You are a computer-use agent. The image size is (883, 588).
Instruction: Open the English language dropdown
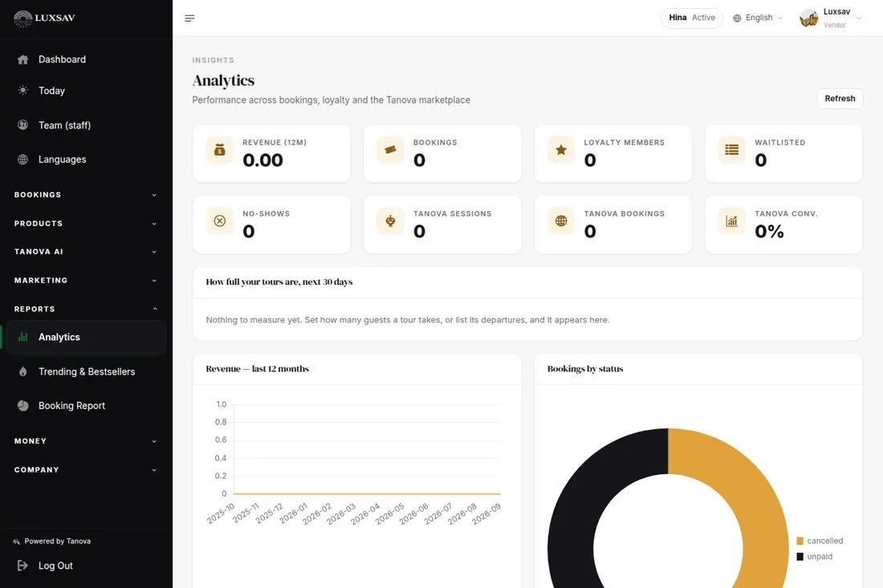[758, 18]
